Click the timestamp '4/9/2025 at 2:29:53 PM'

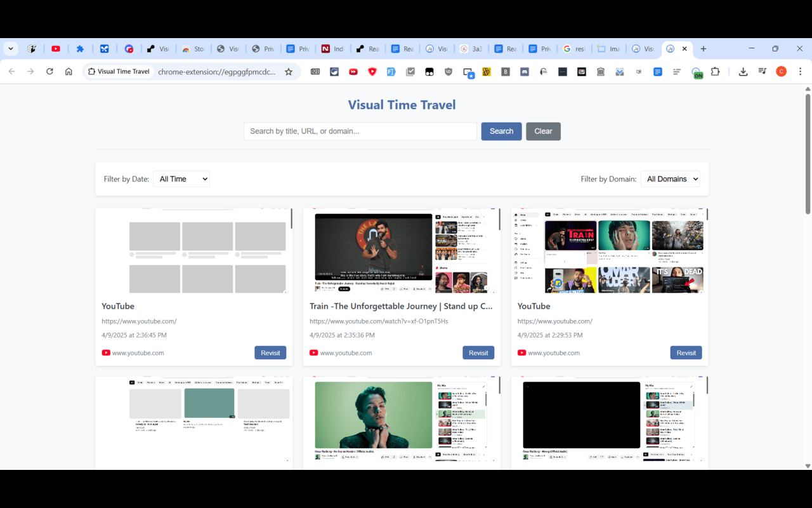[550, 335]
